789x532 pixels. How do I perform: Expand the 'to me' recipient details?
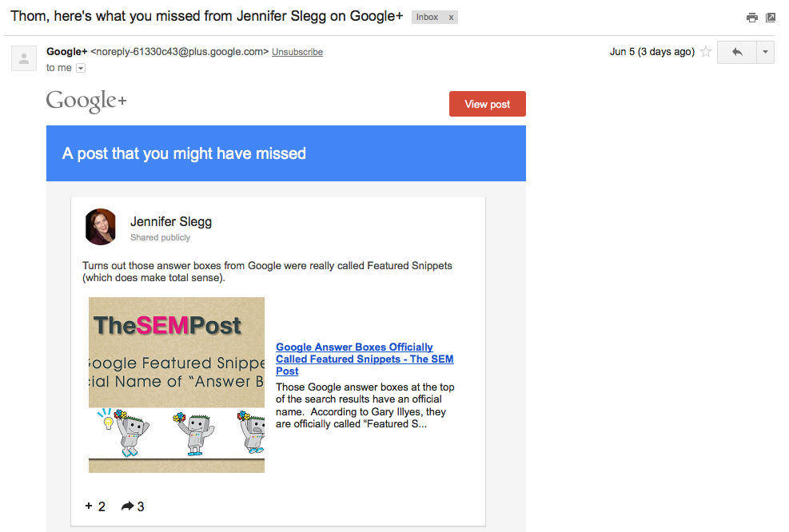tap(80, 69)
